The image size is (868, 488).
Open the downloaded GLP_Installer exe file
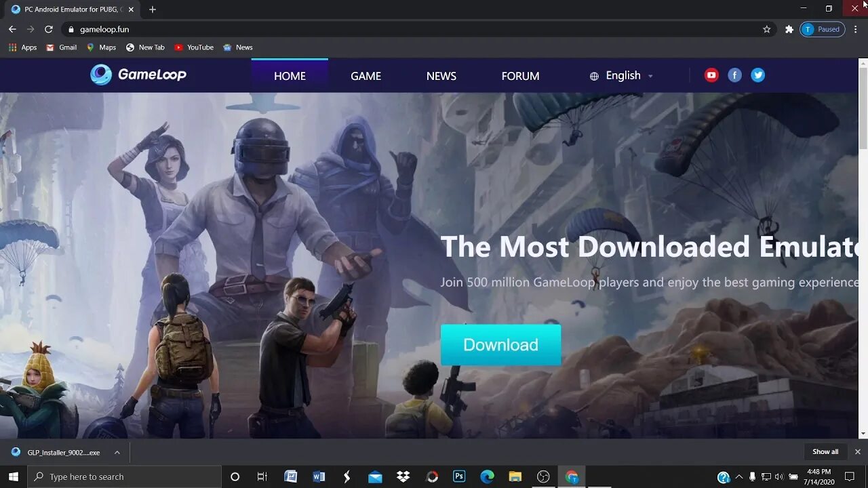(x=64, y=452)
